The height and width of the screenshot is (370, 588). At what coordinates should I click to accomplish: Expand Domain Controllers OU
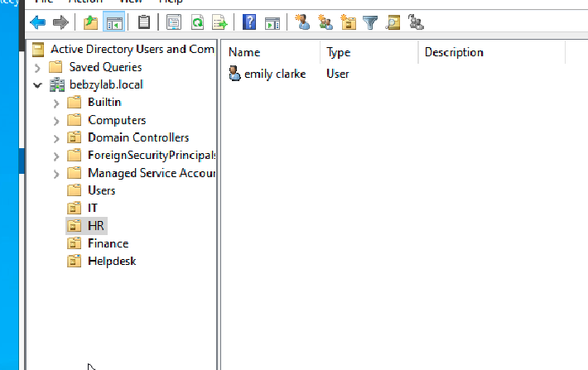coord(55,138)
